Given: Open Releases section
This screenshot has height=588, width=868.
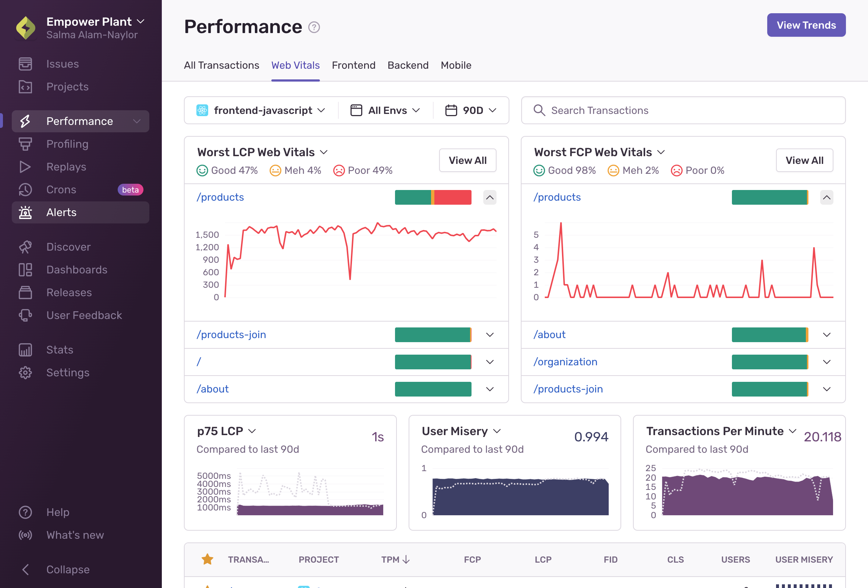Looking at the screenshot, I should [x=80, y=293].
